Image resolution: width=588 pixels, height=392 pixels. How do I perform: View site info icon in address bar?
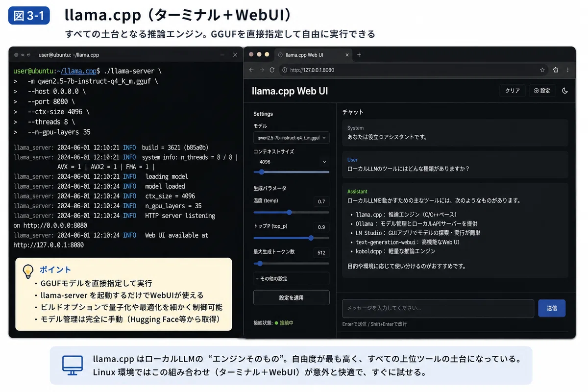[285, 70]
